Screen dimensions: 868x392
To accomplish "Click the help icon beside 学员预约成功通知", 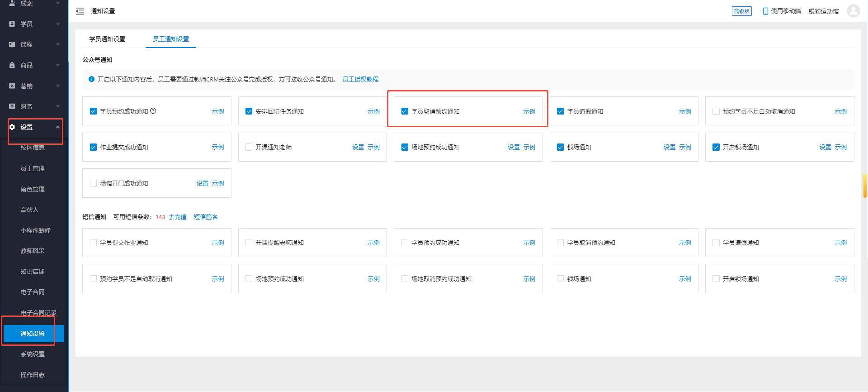I will click(x=153, y=111).
